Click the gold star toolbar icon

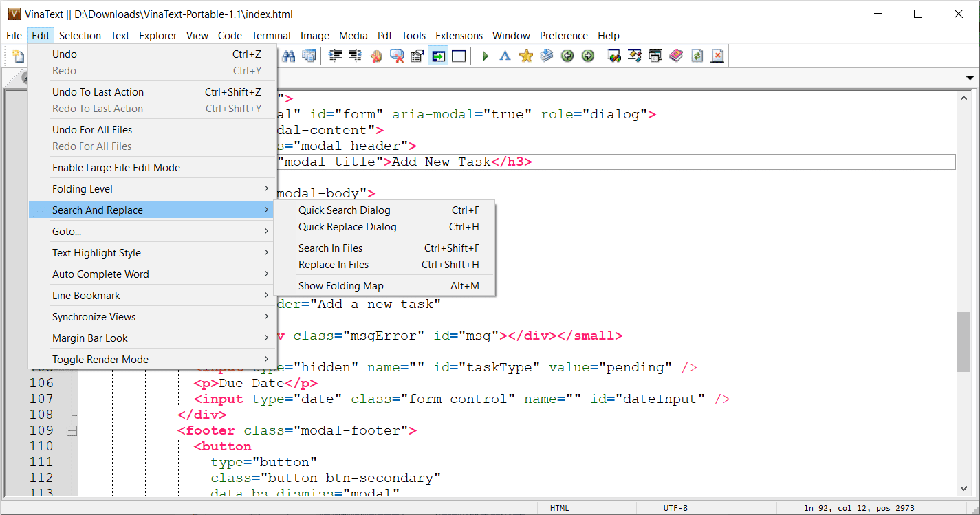[526, 56]
